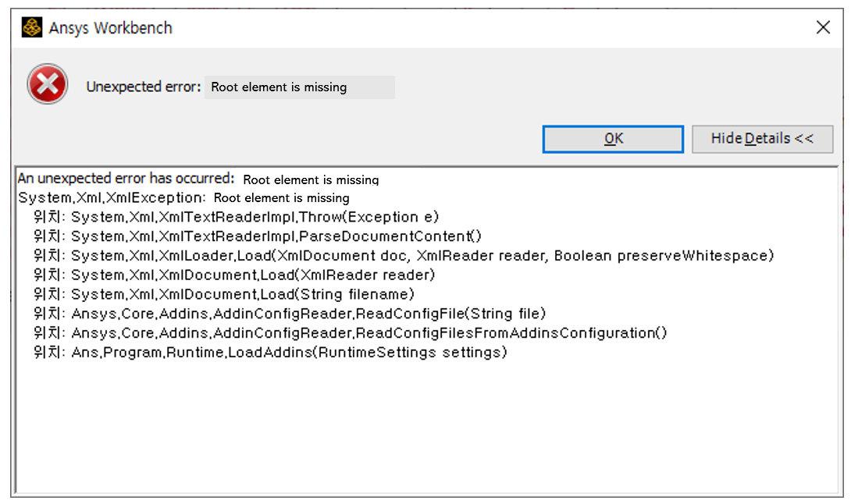This screenshot has width=851, height=504.
Task: Click Runtime.LoadAddins(RuntimeSettings settings) line
Action: tap(270, 353)
